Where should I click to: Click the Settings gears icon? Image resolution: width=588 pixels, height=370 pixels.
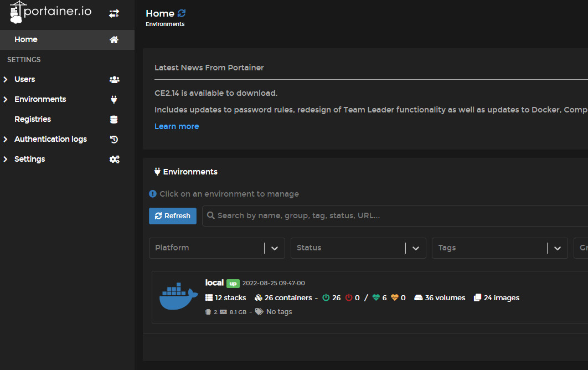point(114,160)
